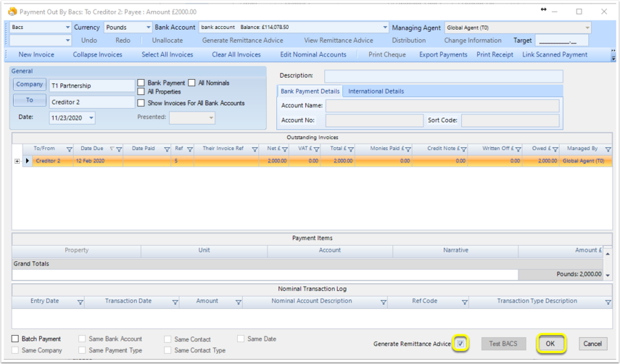Click the To button
The height and width of the screenshot is (364, 620).
[30, 100]
